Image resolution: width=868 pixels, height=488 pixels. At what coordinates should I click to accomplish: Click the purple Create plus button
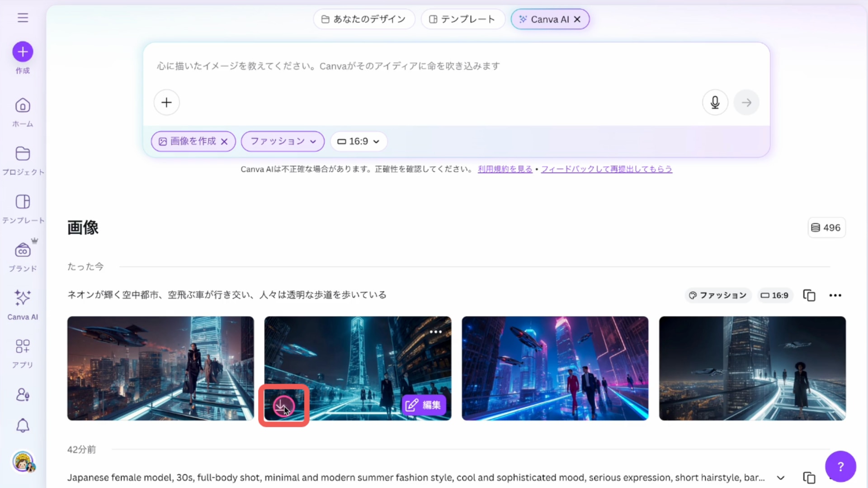pos(23,52)
